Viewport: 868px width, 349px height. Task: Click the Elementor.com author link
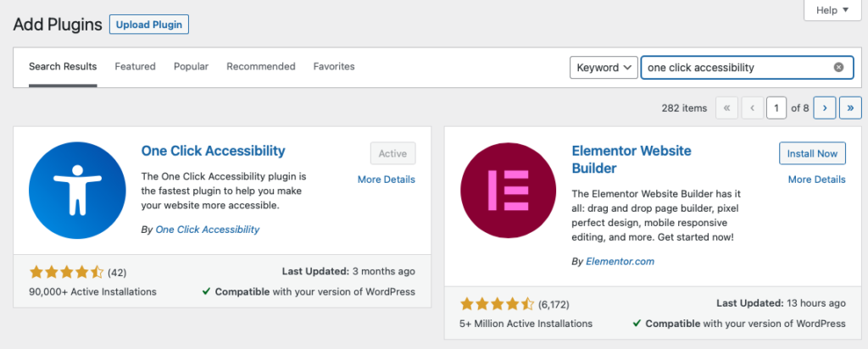click(x=620, y=262)
